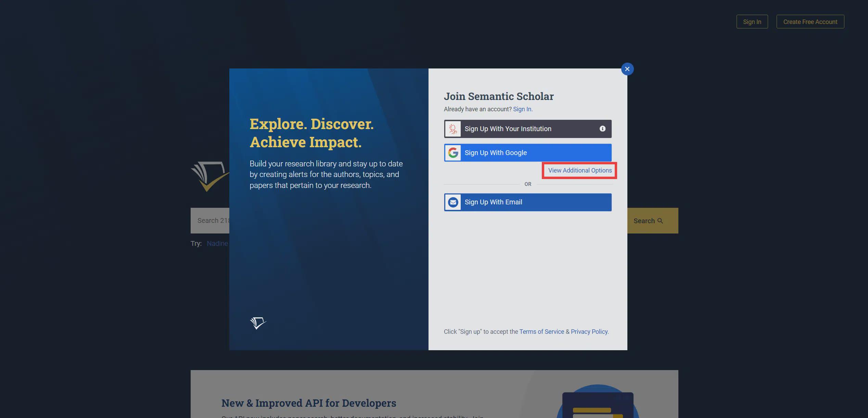Open Privacy Policy link
This screenshot has height=418, width=868.
coord(589,332)
